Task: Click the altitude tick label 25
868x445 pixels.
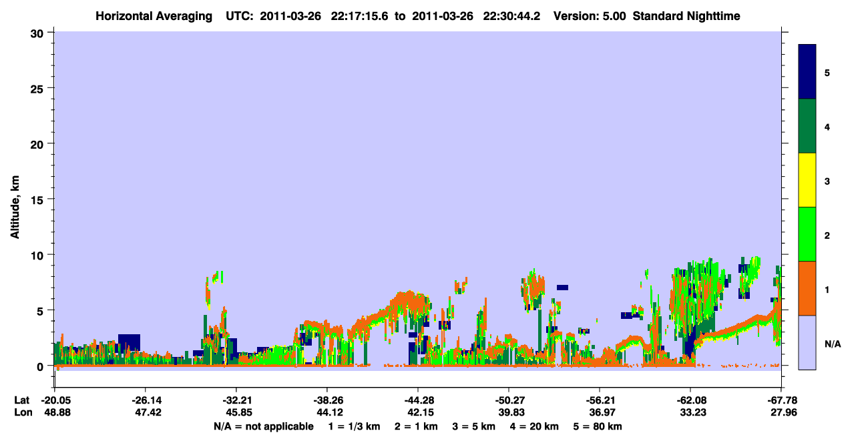Action: 39,88
